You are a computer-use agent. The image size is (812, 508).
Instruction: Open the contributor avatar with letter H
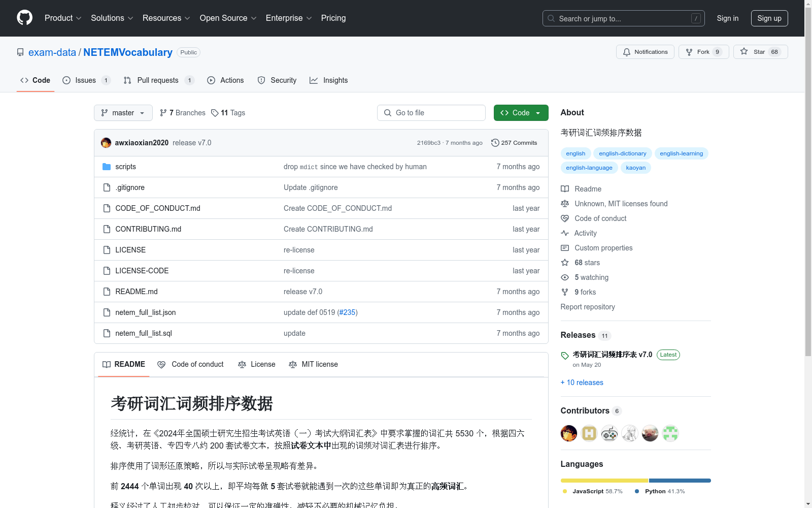589,433
